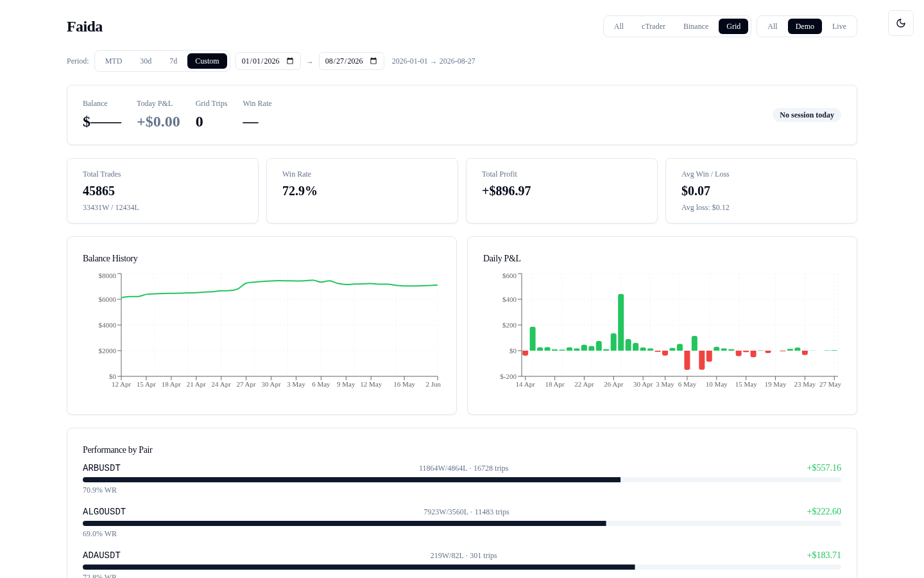The width and height of the screenshot is (924, 578).
Task: Toggle dark mode with the moon icon
Action: pyautogui.click(x=901, y=23)
